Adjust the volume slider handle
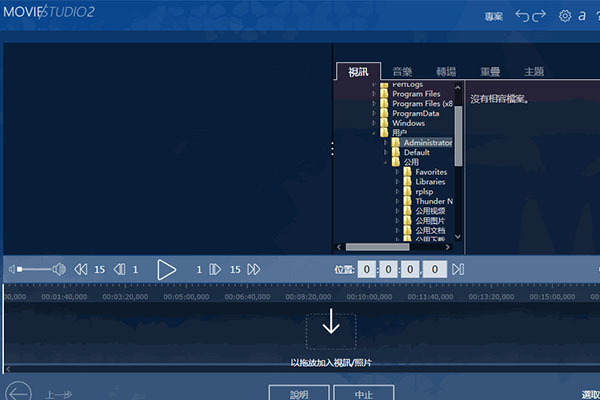This screenshot has height=400, width=600. click(x=19, y=269)
